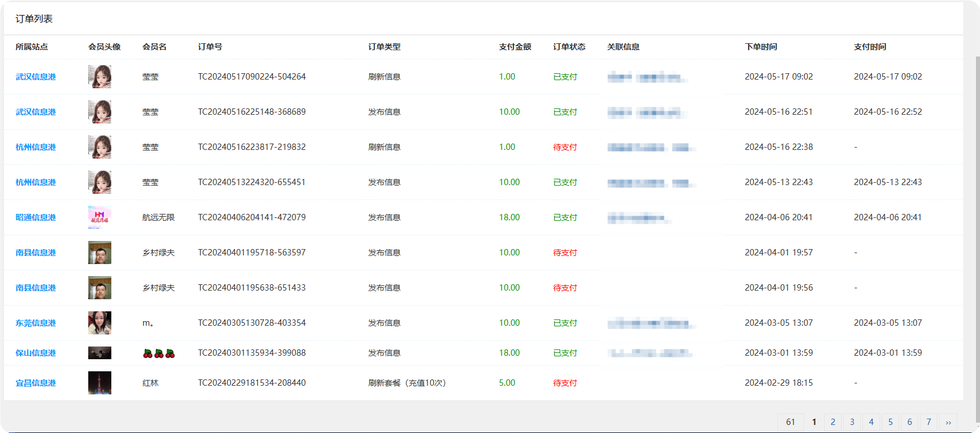
Task: Open 南县信息港 link for order TC20240401195718-563597
Action: pos(36,253)
